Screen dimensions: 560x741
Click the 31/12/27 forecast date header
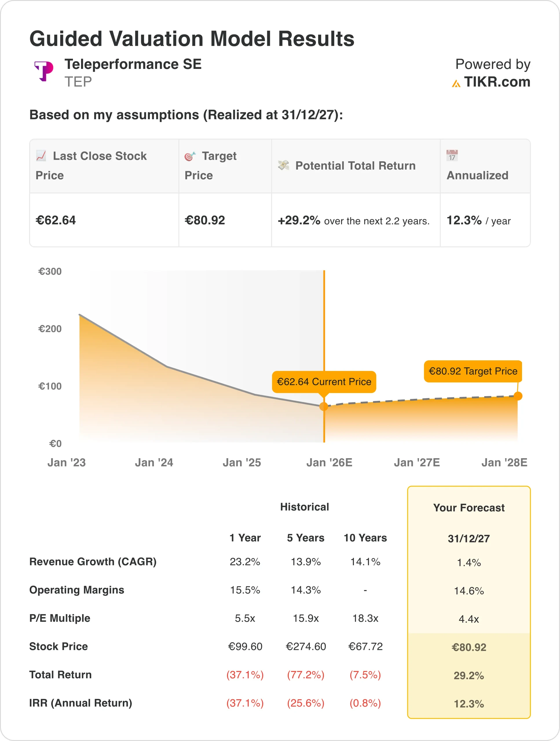coord(469,538)
